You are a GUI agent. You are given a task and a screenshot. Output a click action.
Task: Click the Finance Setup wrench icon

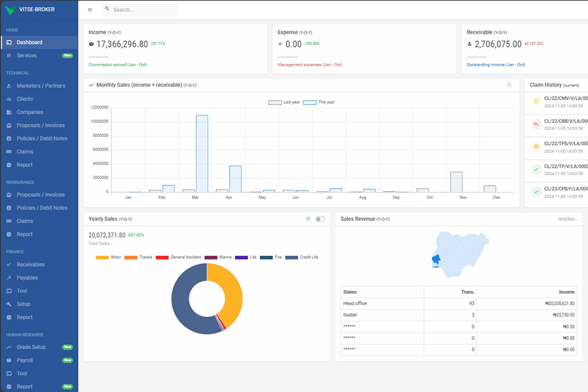pyautogui.click(x=9, y=304)
